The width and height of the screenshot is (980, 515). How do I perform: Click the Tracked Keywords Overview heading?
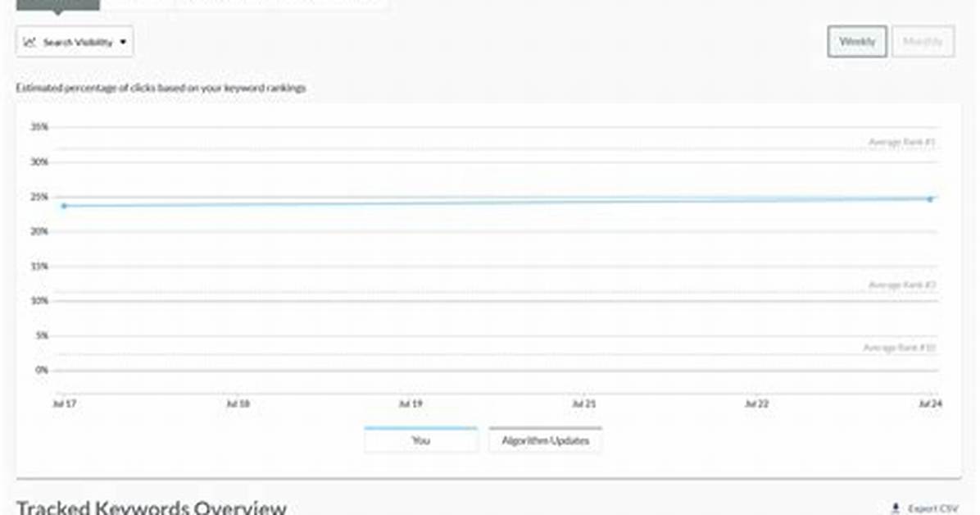152,506
